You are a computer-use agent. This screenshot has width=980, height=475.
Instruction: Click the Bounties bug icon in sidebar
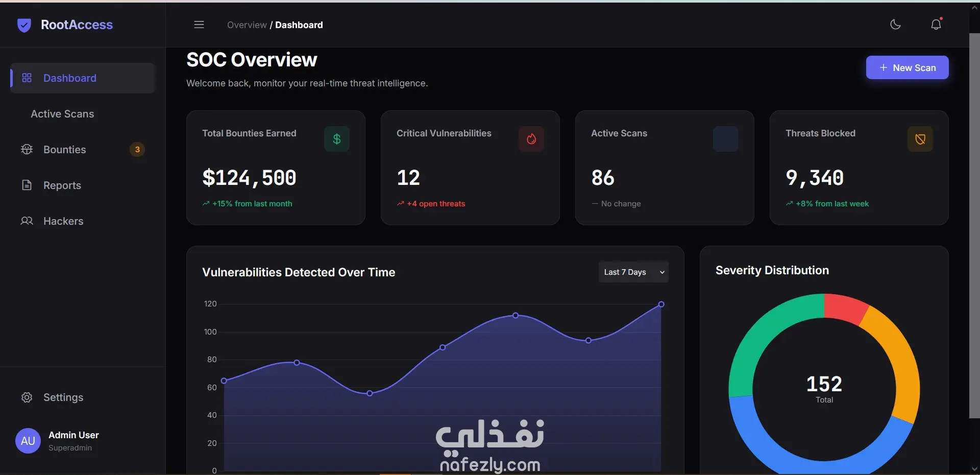point(27,149)
